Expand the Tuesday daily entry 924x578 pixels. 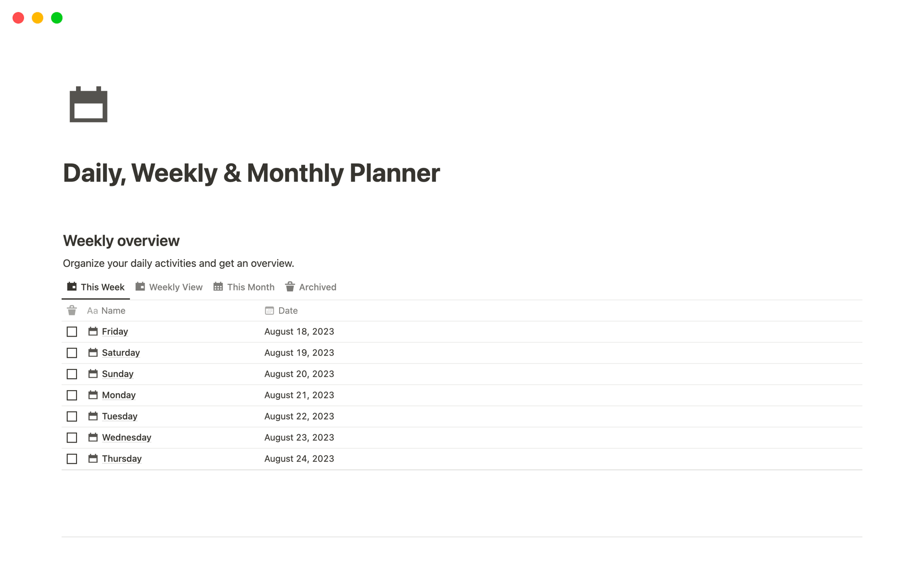pos(120,416)
